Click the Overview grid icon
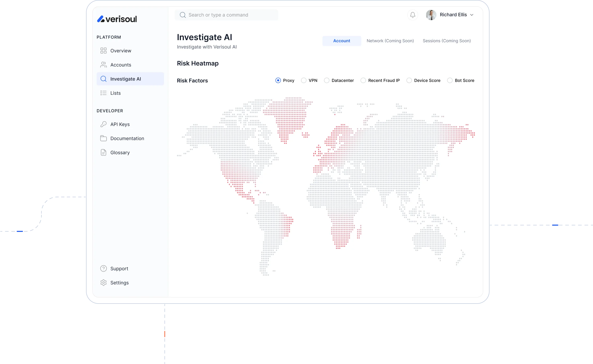 click(103, 51)
